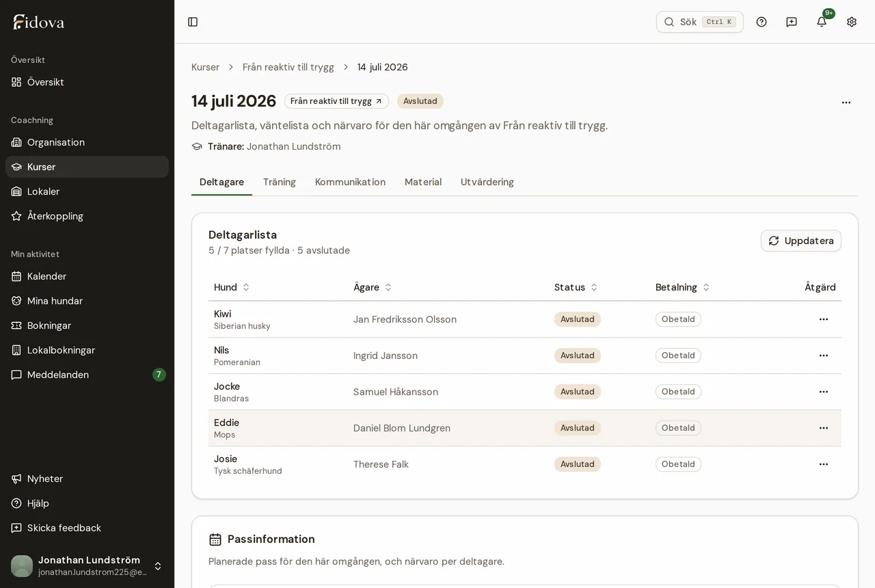The height and width of the screenshot is (588, 875).
Task: Go to Kurser in the breadcrumb
Action: [x=205, y=67]
